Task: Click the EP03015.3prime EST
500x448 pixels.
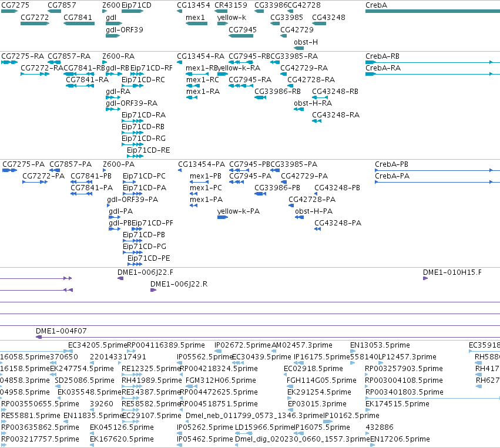Action: (290, 410)
